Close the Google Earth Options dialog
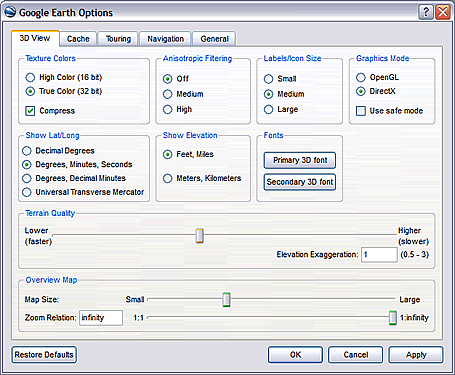This screenshot has width=455, height=375. pyautogui.click(x=443, y=12)
